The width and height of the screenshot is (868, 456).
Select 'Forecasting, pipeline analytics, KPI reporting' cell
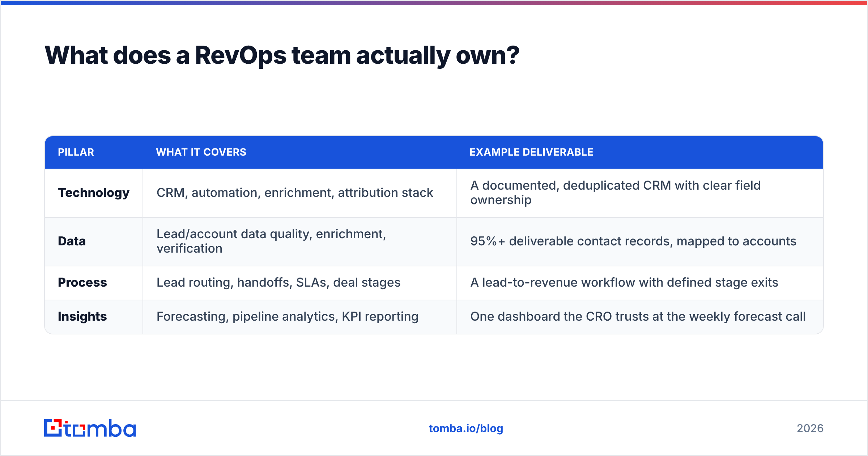point(300,317)
